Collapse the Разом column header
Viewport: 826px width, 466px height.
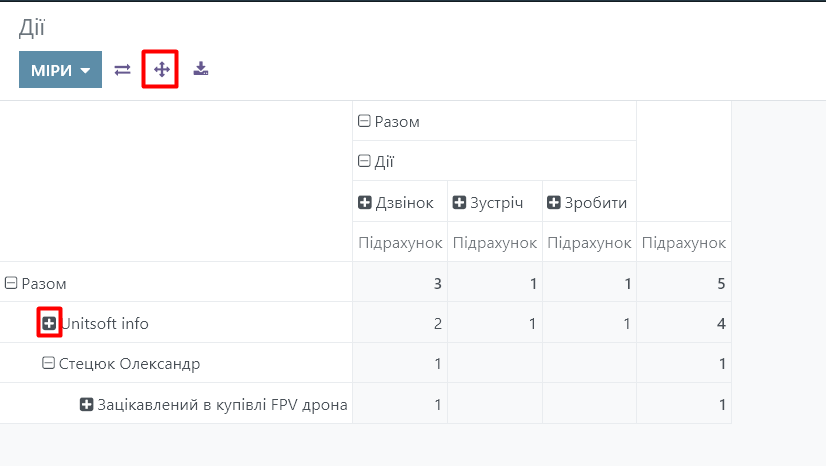pyautogui.click(x=389, y=122)
